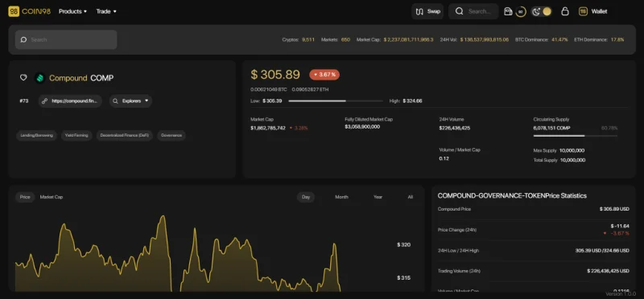Select the Year chart range
Image resolution: width=644 pixels, height=299 pixels.
click(378, 197)
